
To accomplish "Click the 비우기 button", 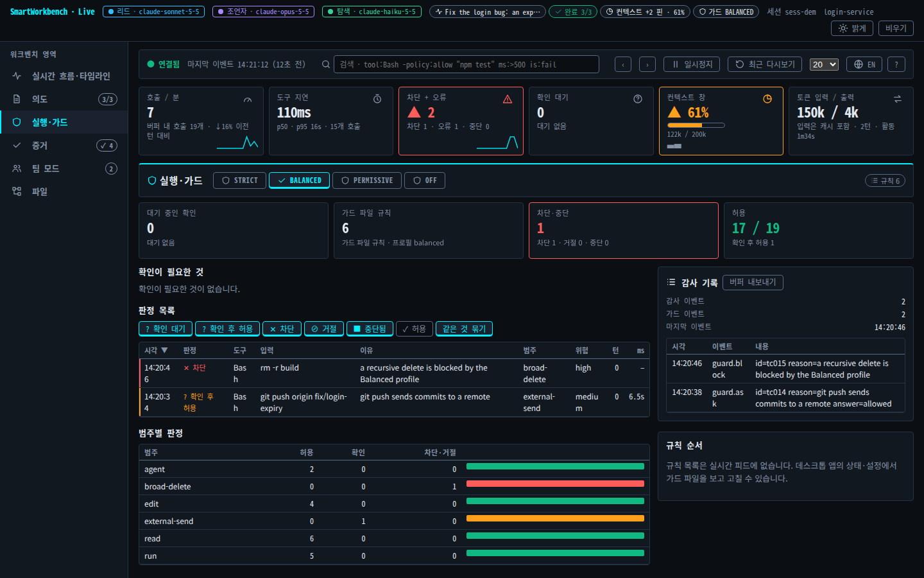I will coord(896,28).
